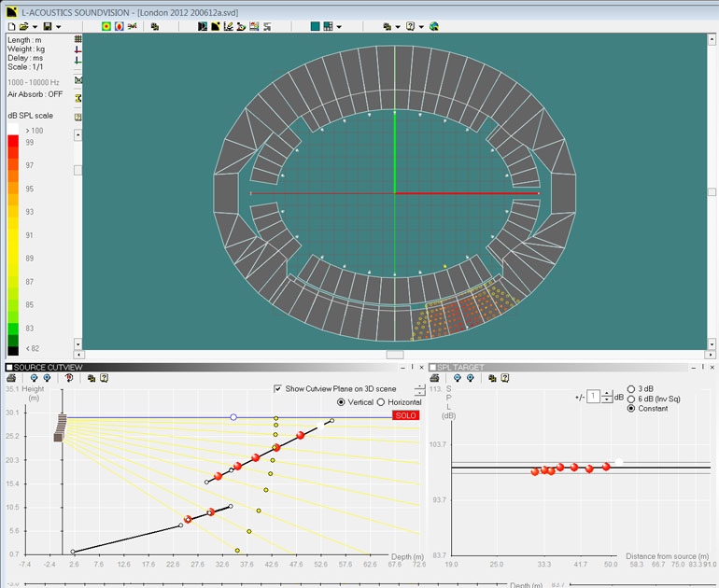Select the Constant SPL target option
The height and width of the screenshot is (588, 719).
[631, 409]
